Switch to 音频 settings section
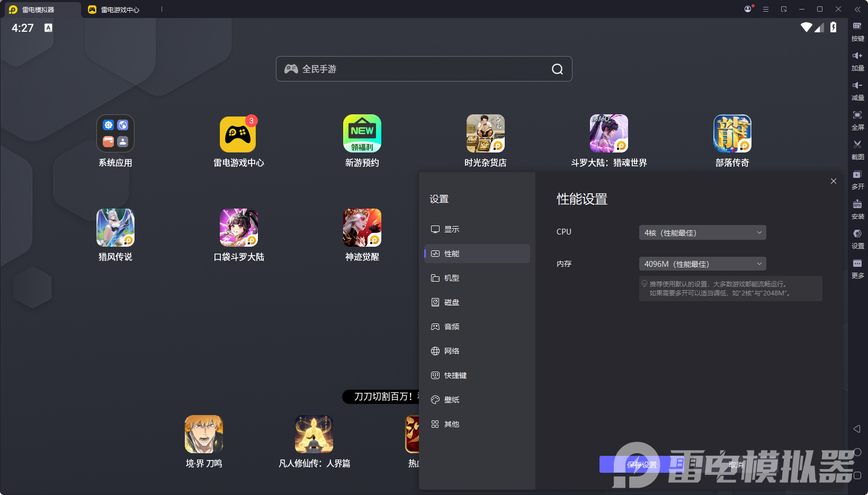Screen dimensions: 868x495 tap(477, 327)
